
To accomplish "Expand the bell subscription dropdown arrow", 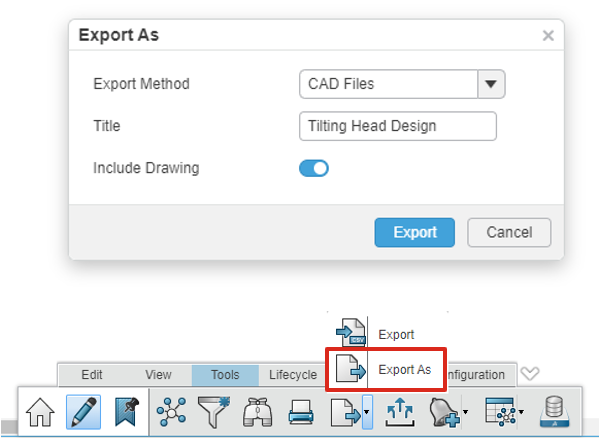I will 465,412.
